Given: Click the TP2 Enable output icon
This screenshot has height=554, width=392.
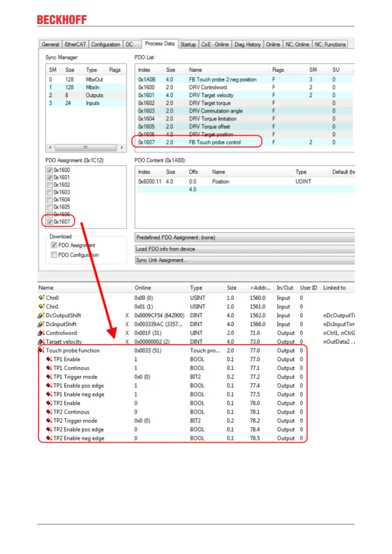Looking at the screenshot, I should pyautogui.click(x=49, y=403).
